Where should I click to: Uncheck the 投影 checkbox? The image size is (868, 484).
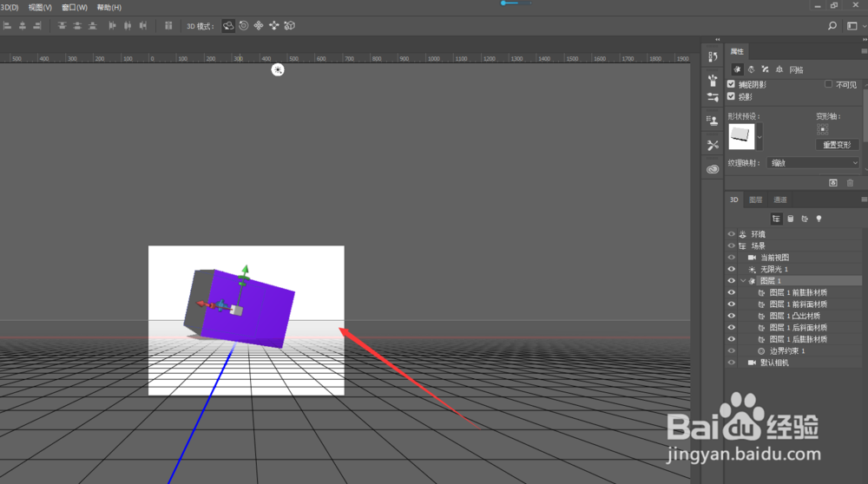tap(731, 96)
